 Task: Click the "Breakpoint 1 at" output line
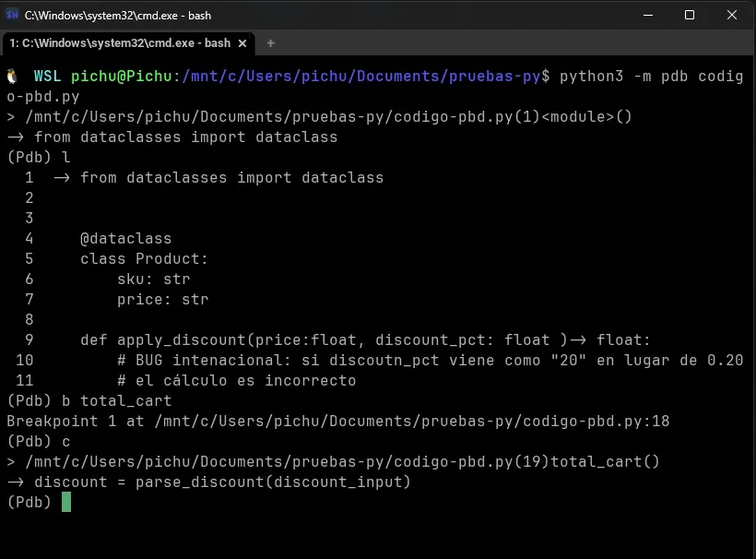(337, 421)
